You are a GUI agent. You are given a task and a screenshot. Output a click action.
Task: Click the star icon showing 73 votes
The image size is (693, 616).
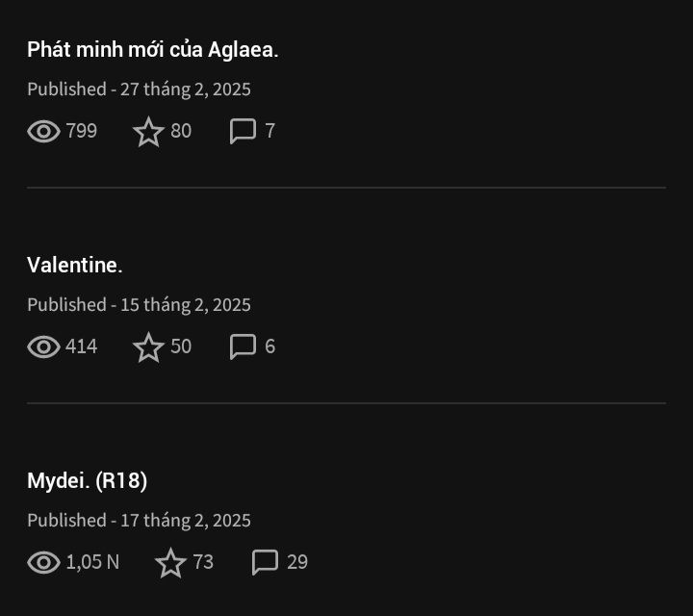[x=170, y=562]
